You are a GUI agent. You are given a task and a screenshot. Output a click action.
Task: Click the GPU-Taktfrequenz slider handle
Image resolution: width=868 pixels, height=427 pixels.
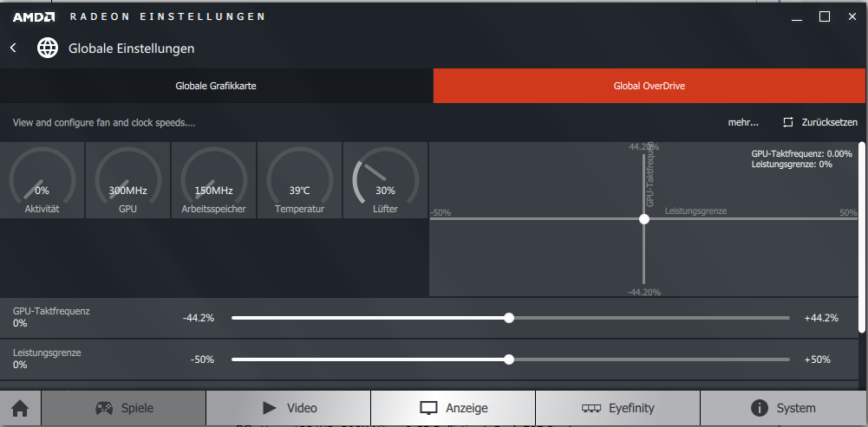click(x=509, y=318)
